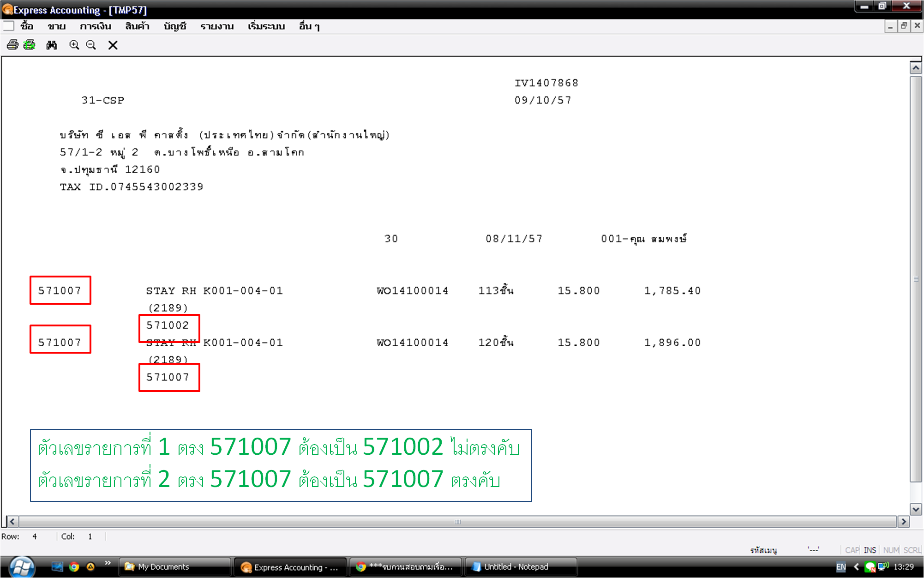The image size is (924, 578).
Task: Expand quick launch overflow chevron
Action: tap(108, 563)
